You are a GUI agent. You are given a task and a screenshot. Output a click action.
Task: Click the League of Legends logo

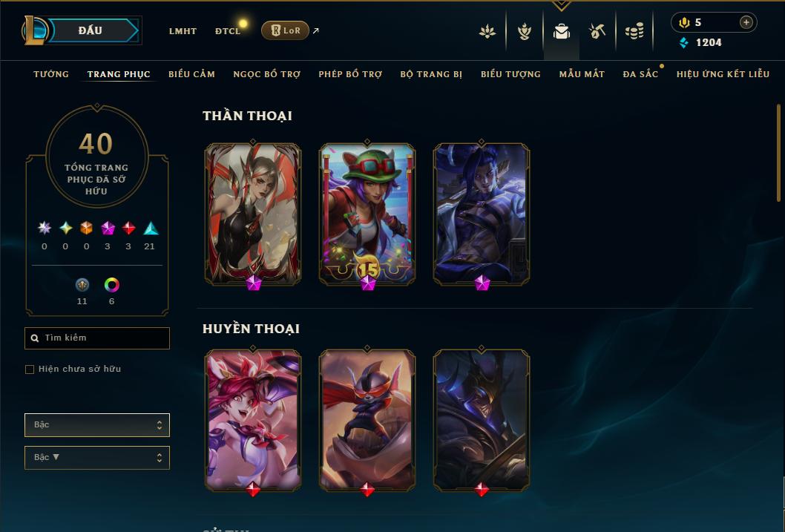point(35,30)
